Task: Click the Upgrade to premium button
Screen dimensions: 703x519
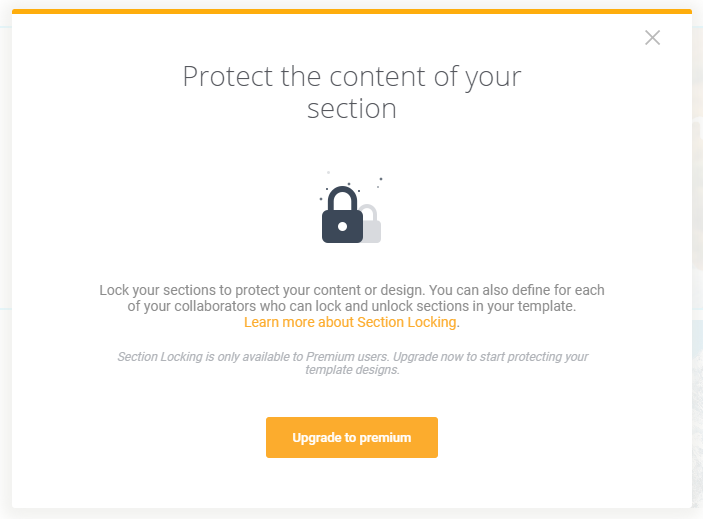Action: click(x=352, y=437)
